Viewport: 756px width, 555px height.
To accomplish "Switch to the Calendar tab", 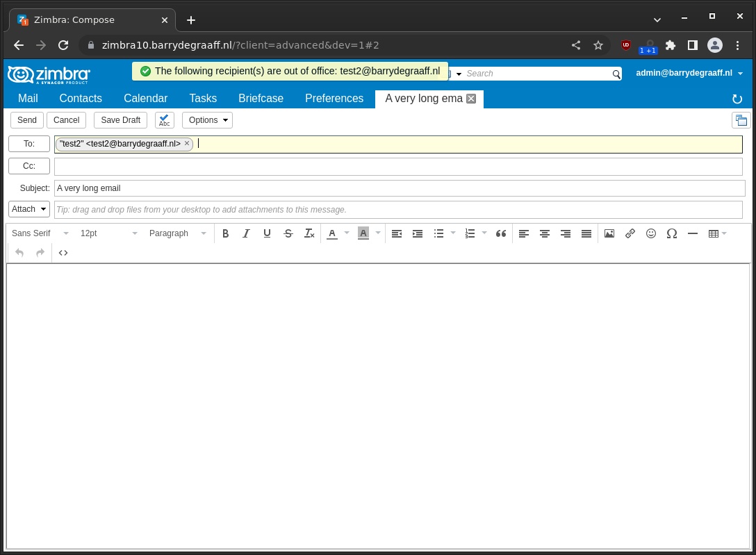I will pos(145,99).
